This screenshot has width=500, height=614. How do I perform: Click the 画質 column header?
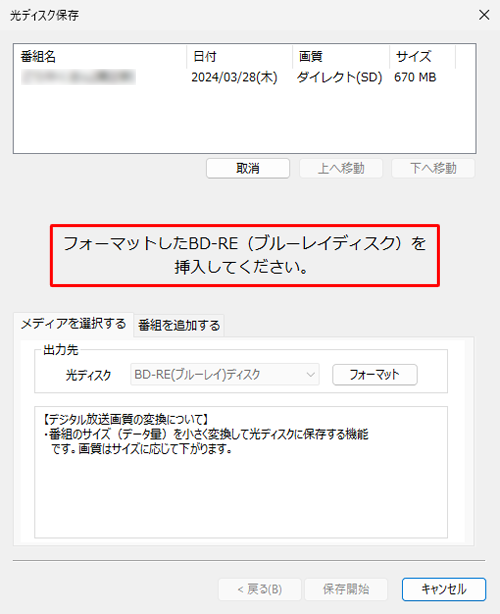(x=341, y=56)
